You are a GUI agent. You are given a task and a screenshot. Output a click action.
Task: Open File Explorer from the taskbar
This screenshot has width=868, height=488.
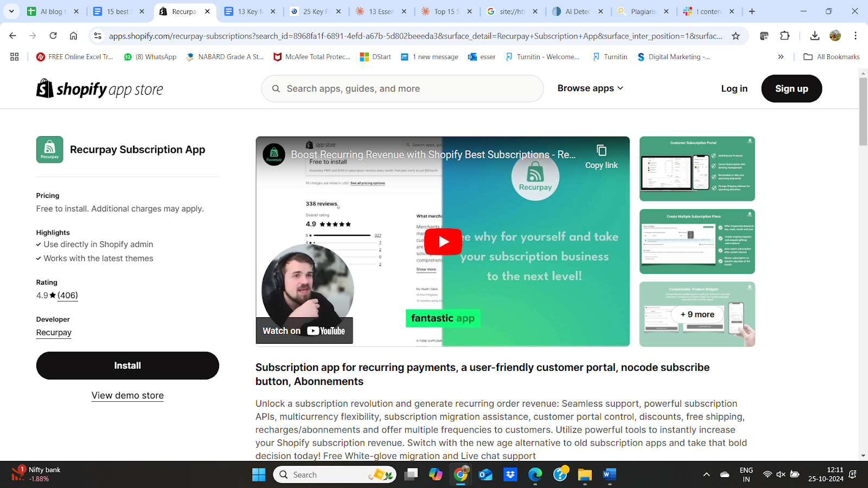(584, 474)
